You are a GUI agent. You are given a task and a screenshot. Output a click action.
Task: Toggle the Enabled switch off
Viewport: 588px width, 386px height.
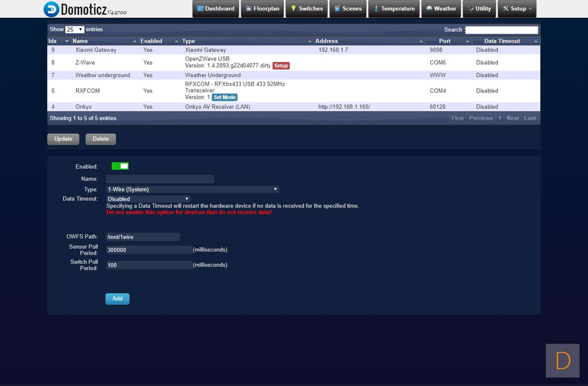coord(120,166)
